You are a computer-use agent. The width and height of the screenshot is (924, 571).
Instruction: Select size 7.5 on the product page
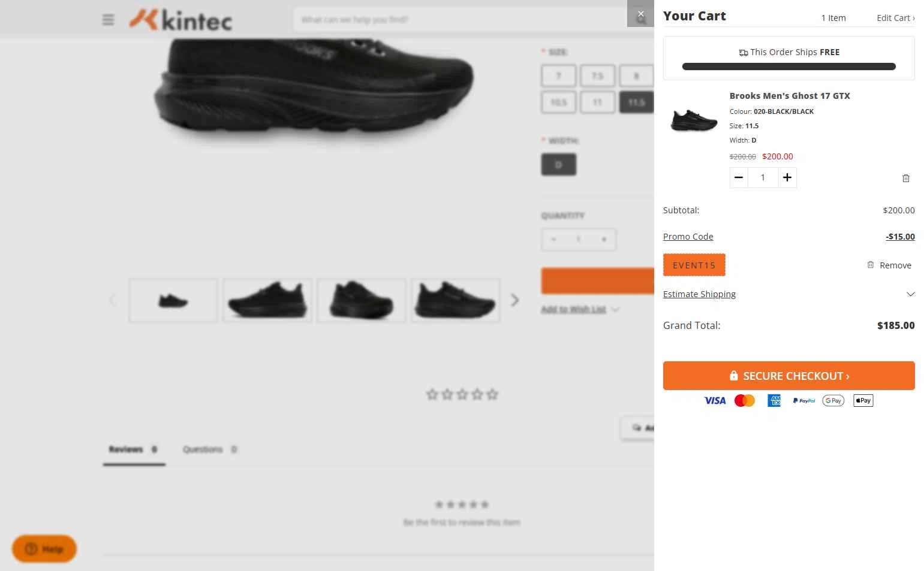coord(598,76)
